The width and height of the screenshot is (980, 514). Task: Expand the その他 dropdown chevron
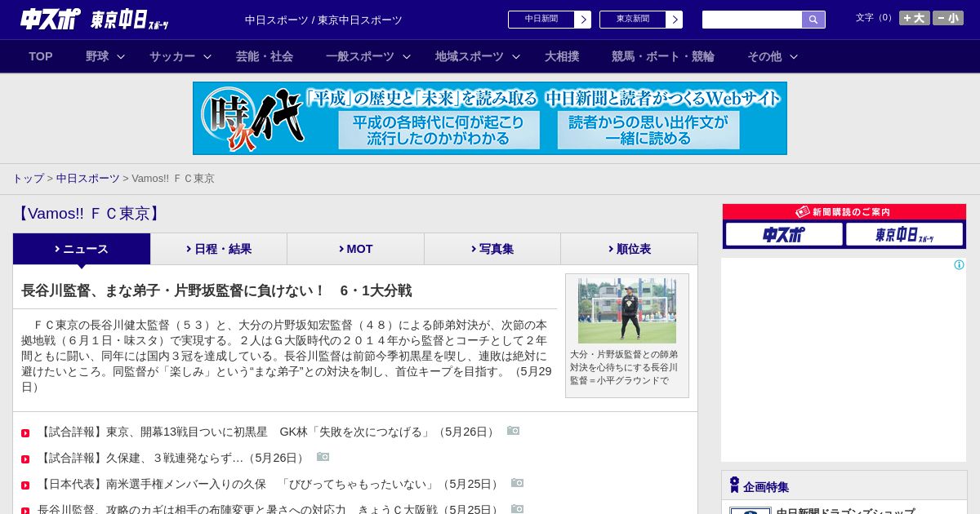click(x=794, y=56)
